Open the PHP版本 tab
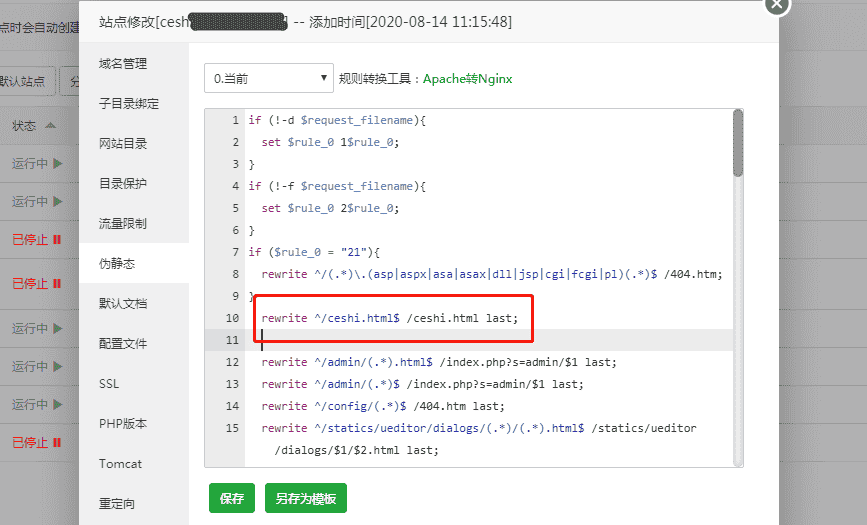This screenshot has width=867, height=525. [x=123, y=424]
